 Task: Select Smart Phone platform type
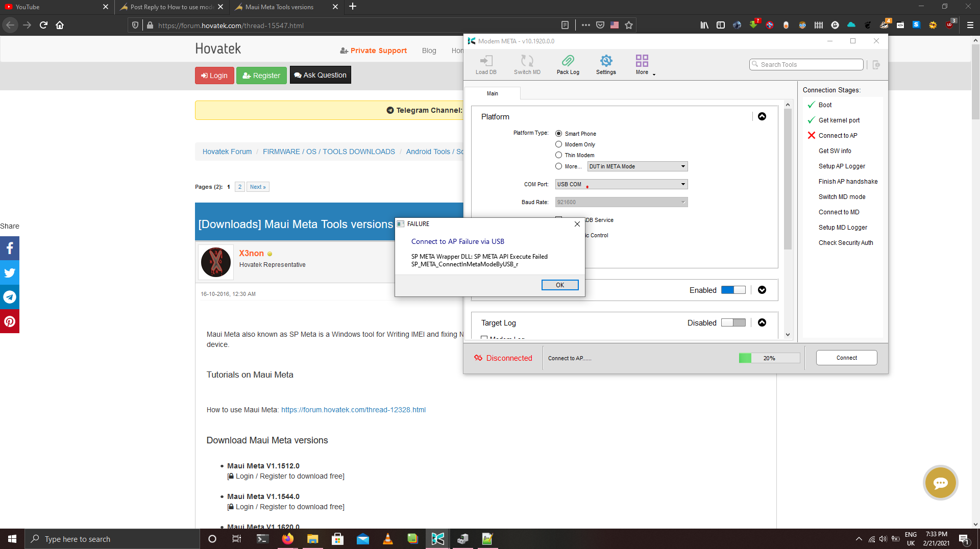(558, 134)
